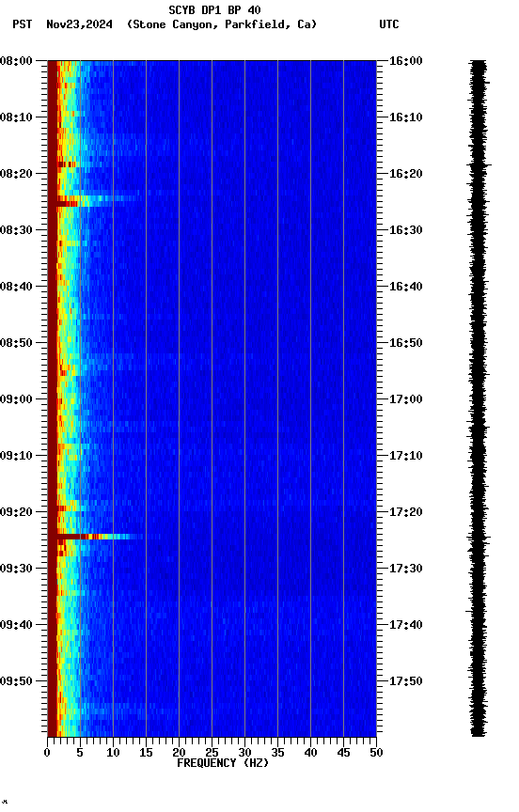Click the "FREQUENCY (HZ)" axis title
519x812 pixels.
[223, 763]
